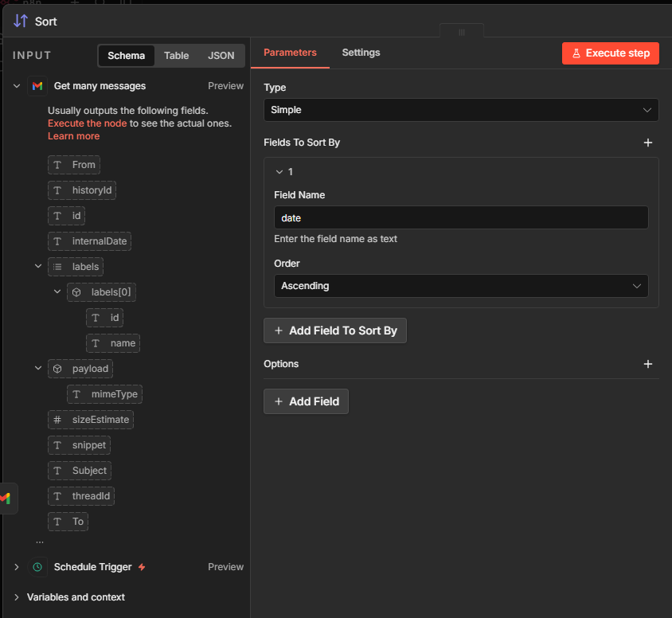Select the To schema field
The width and height of the screenshot is (672, 618).
68,522
